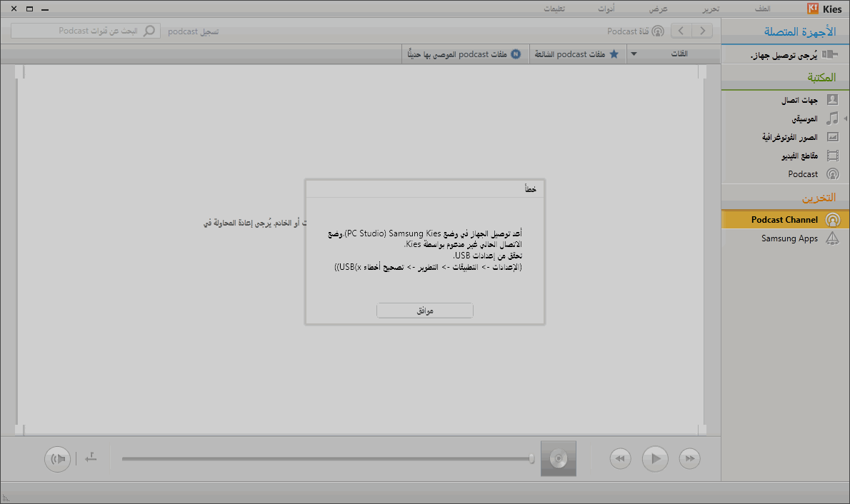The height and width of the screenshot is (504, 850).
Task: Click the album art disc thumbnail
Action: 559,458
